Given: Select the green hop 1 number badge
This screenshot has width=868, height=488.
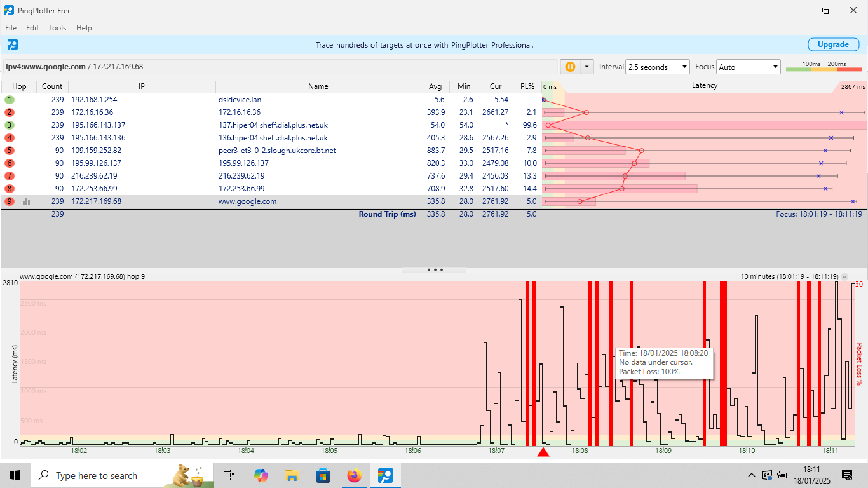Looking at the screenshot, I should click(8, 100).
